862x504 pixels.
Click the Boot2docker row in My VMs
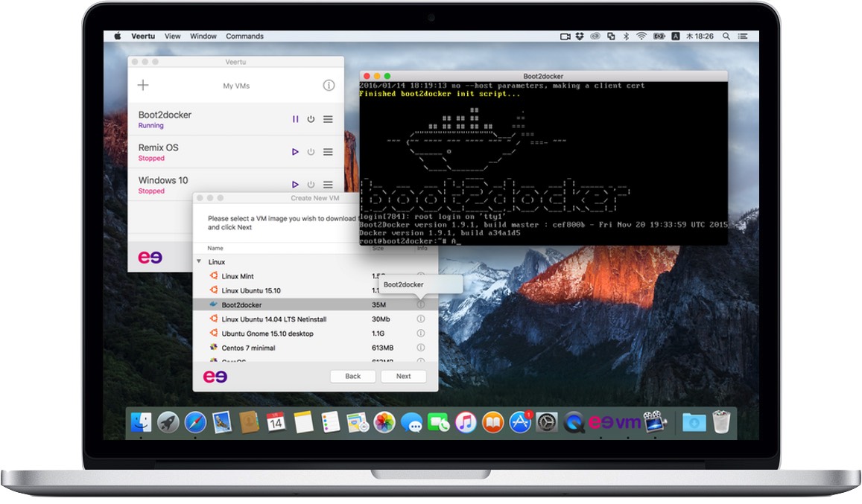pyautogui.click(x=236, y=119)
